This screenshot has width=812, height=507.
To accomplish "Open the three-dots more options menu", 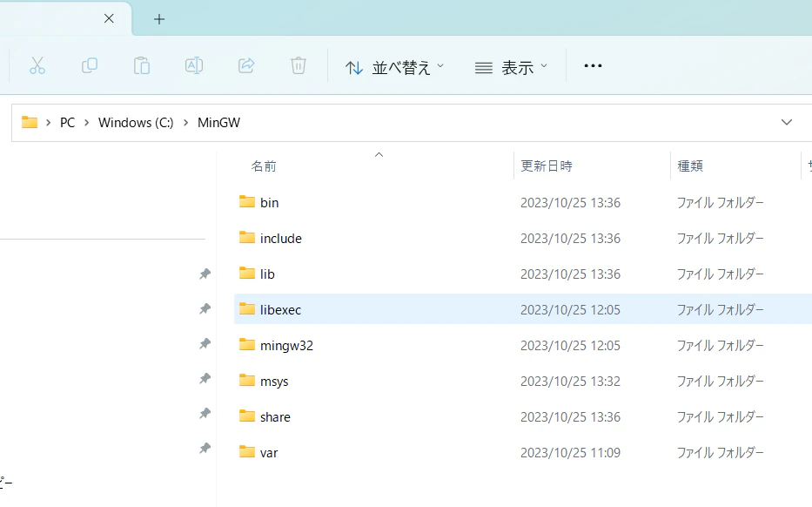I will tap(593, 66).
